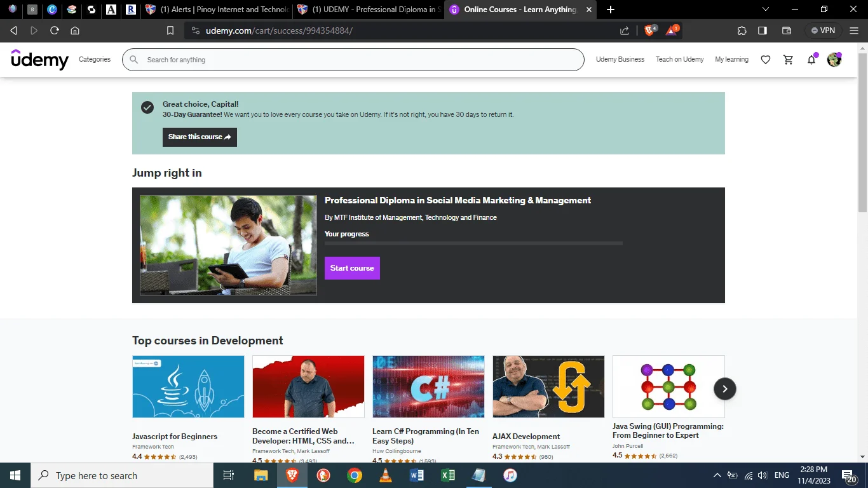The width and height of the screenshot is (868, 488).
Task: Click the pinned tab with letter R
Action: 130,10
